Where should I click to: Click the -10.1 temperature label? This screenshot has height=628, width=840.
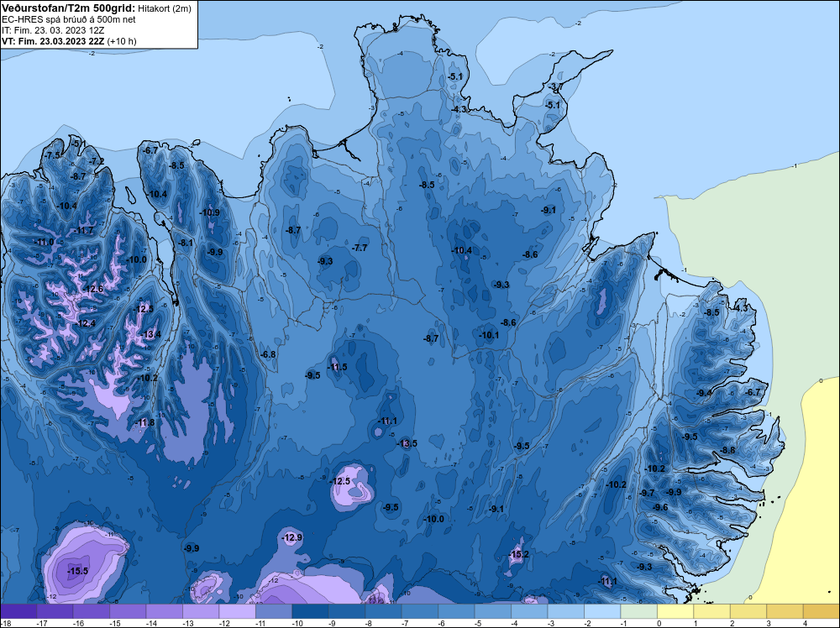click(x=489, y=335)
